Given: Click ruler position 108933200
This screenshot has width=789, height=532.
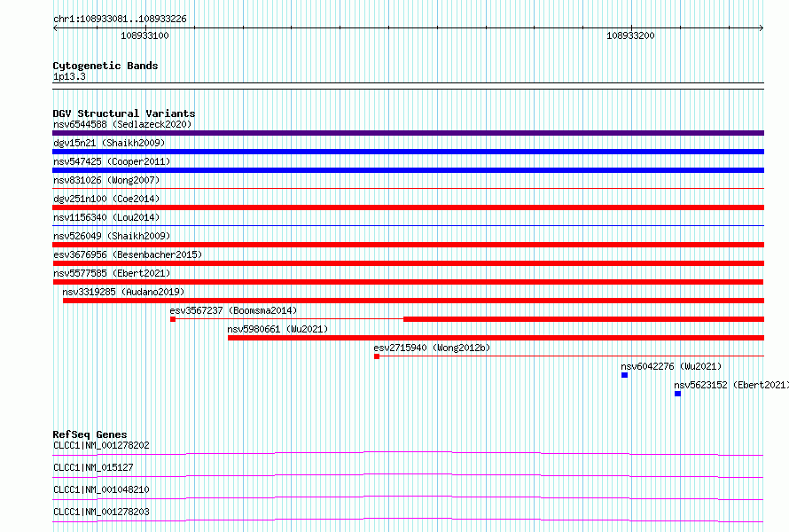Looking at the screenshot, I should coord(630,35).
